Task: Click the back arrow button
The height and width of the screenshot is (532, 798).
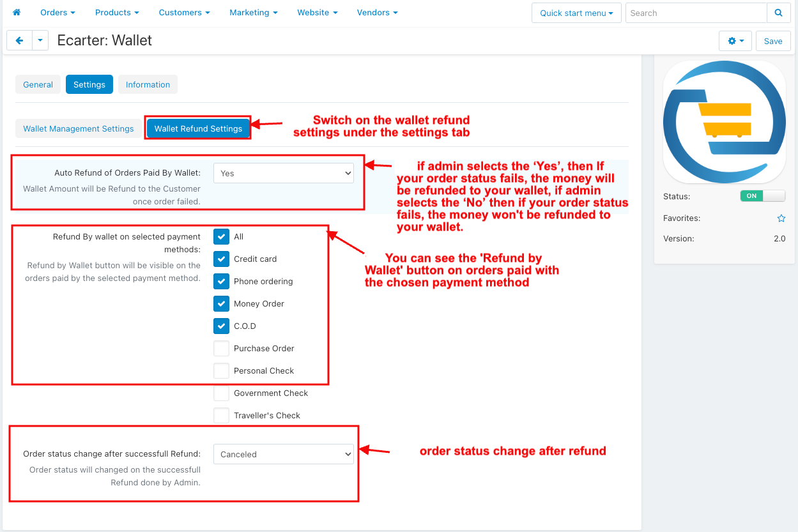Action: click(x=19, y=41)
